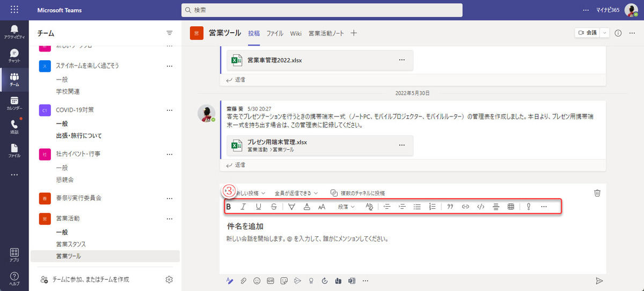Open options for プレゼン用端末管理.xlsx
This screenshot has height=291, width=644.
401,145
